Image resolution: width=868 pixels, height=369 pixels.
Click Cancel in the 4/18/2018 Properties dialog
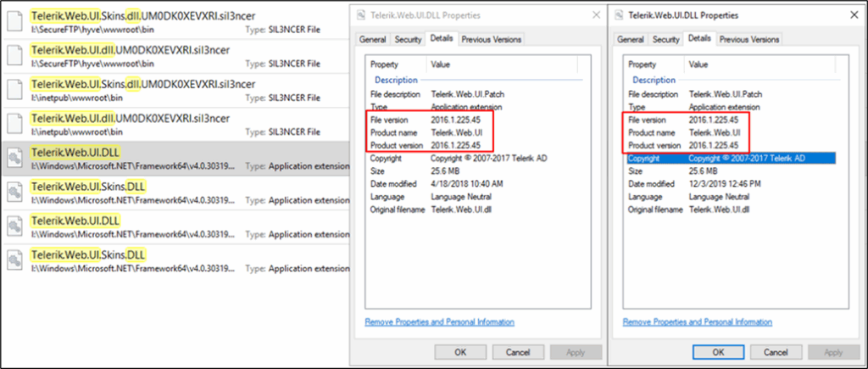click(518, 352)
